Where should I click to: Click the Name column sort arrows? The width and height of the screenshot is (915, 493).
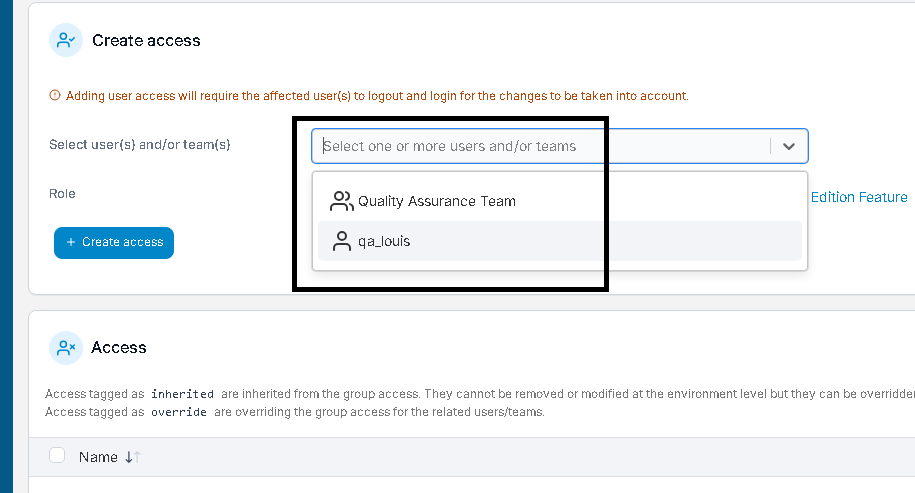(132, 457)
